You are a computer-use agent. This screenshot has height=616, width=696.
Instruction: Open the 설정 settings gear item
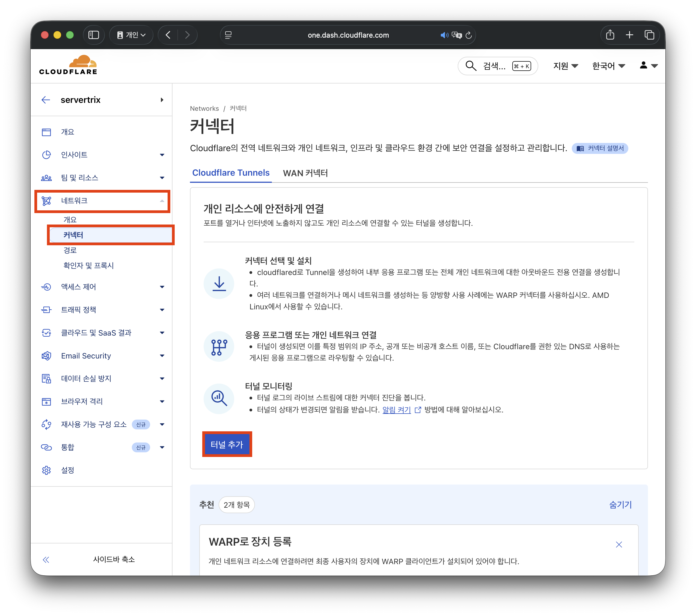(x=67, y=470)
